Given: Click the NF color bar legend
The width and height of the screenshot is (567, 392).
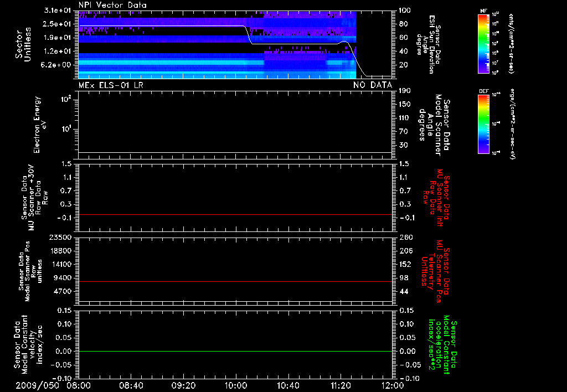Looking at the screenshot, I should [483, 43].
